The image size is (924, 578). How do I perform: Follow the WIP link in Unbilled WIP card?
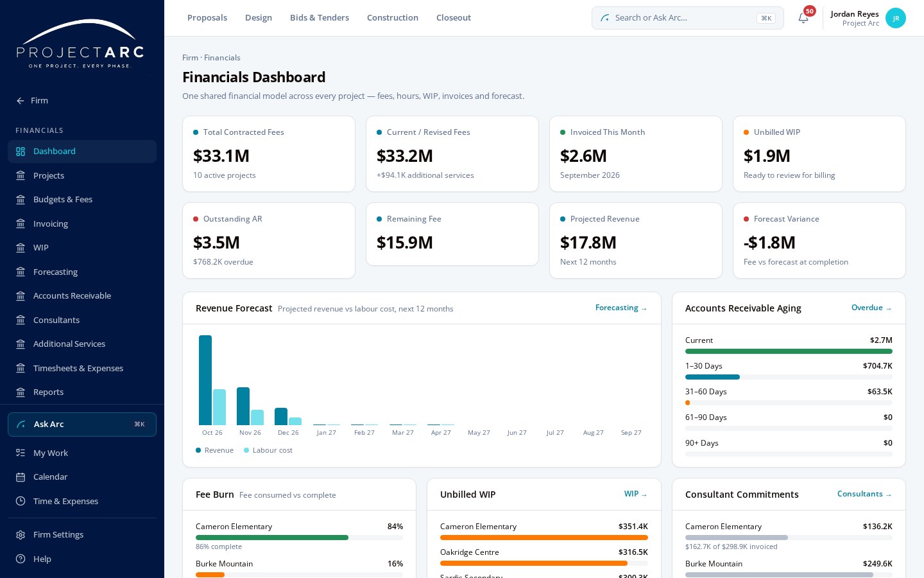point(636,495)
